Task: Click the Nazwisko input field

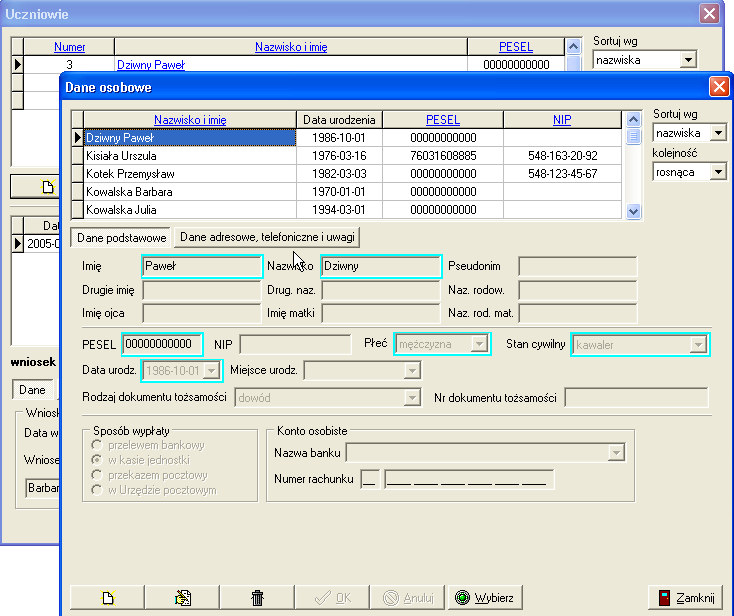Action: point(381,266)
